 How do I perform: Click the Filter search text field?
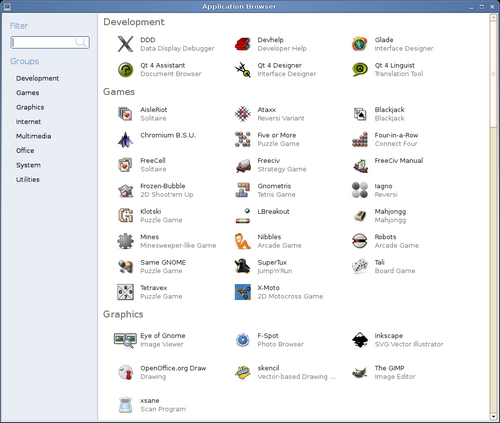pos(50,42)
